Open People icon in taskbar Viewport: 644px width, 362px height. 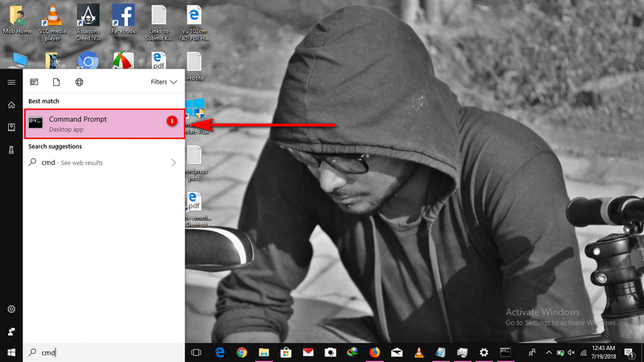[x=532, y=352]
